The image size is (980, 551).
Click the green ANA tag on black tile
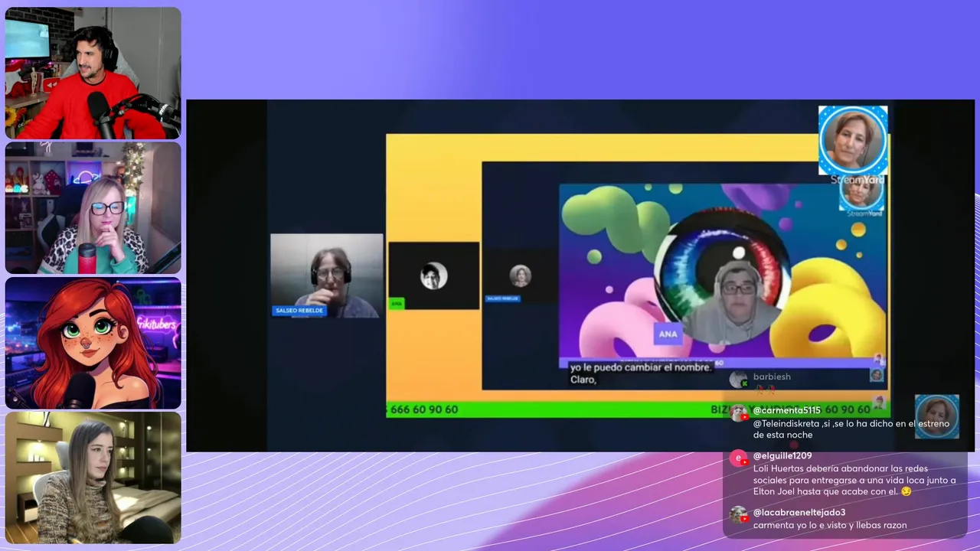point(397,304)
